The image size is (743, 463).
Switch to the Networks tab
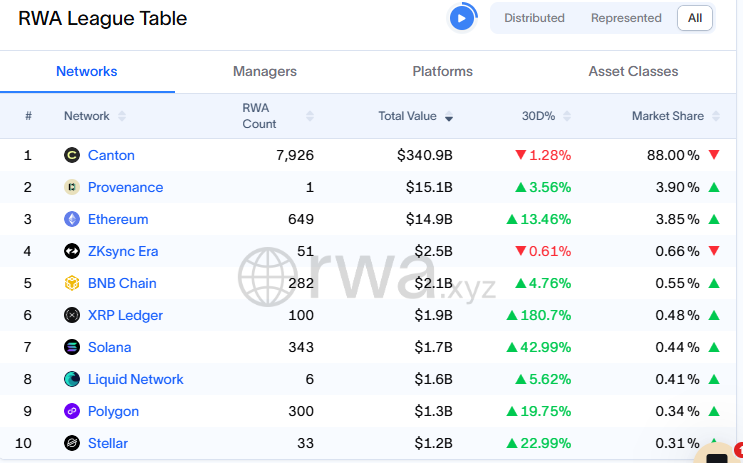point(87,71)
